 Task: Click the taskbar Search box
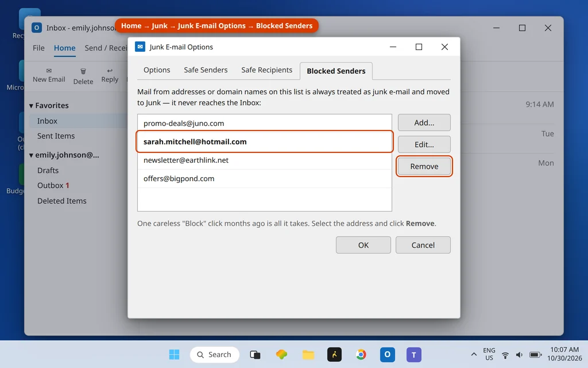pyautogui.click(x=215, y=354)
